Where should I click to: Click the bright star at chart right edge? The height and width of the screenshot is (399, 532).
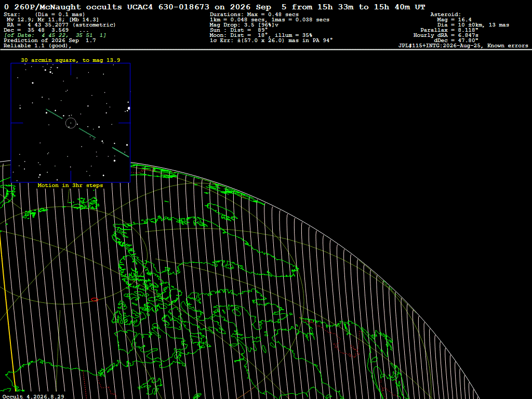129,108
